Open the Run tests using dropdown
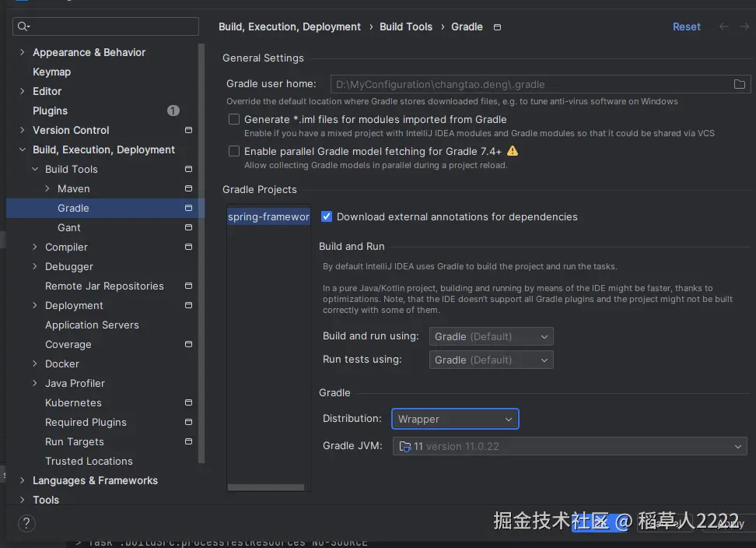756x548 pixels. [x=491, y=360]
